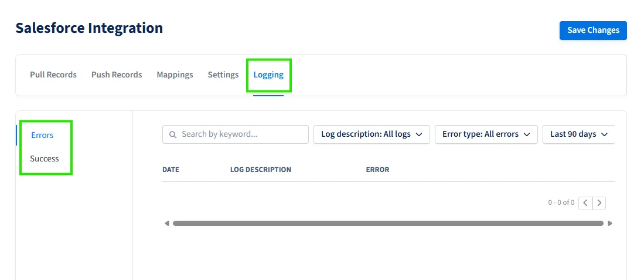Image resolution: width=644 pixels, height=280 pixels.
Task: Show the Errors log list
Action: click(42, 135)
